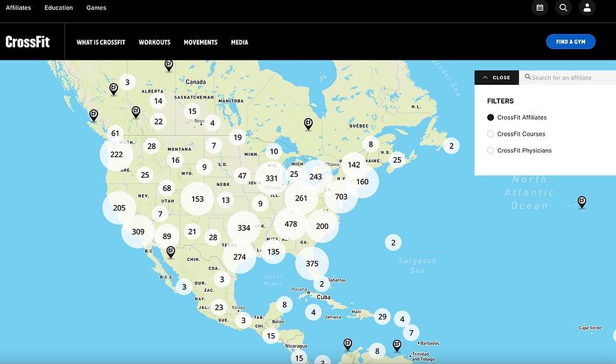Click the 160 affiliates cluster
This screenshot has height=364, width=616.
point(362,182)
